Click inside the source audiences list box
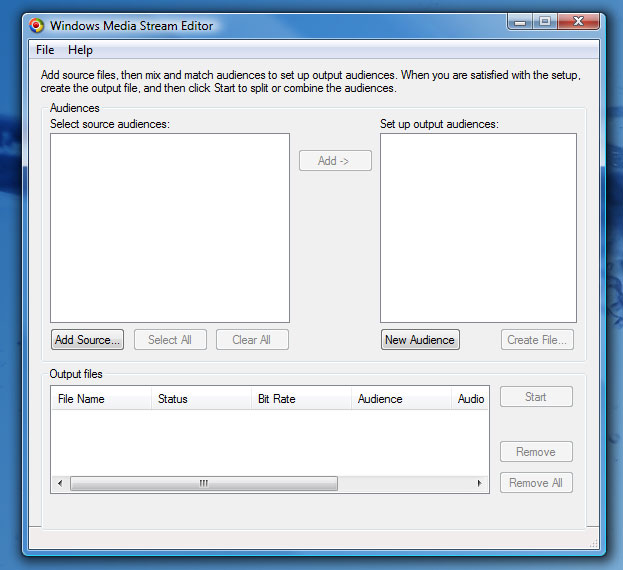The width and height of the screenshot is (623, 570). click(170, 228)
